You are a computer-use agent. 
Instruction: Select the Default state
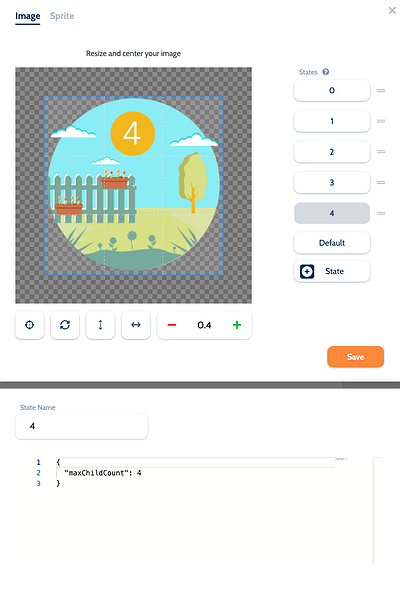(332, 243)
